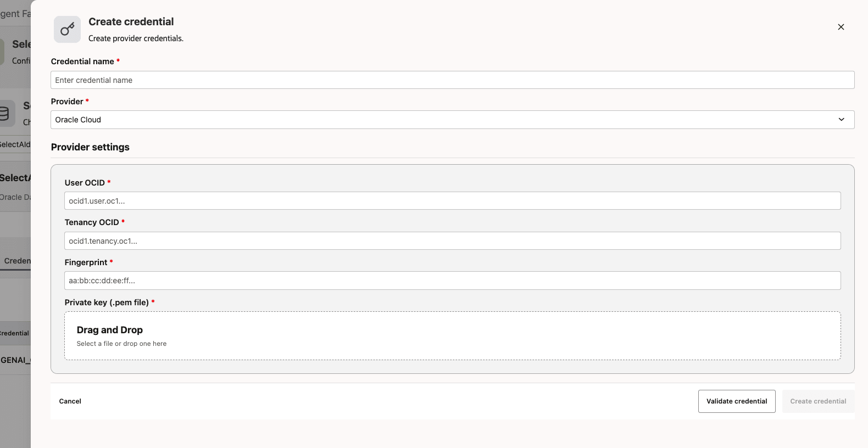Open the Drag and Drop file selector

(x=453, y=335)
